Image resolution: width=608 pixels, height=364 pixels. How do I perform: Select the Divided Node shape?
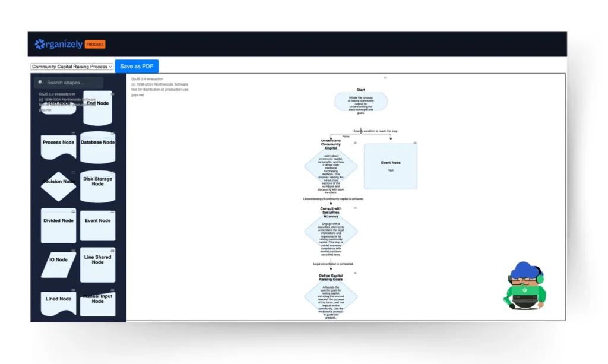(x=57, y=224)
